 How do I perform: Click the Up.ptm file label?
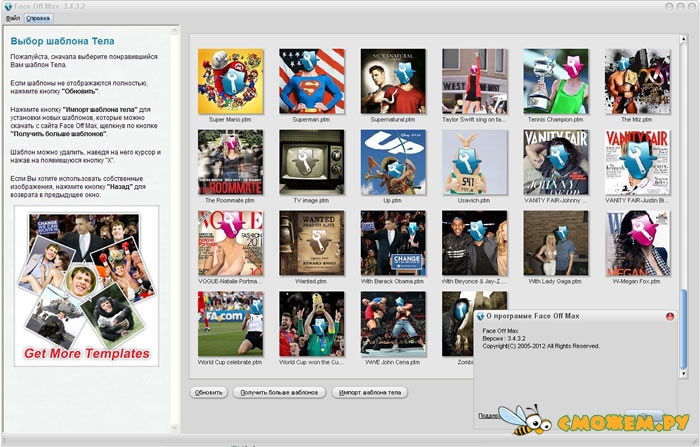392,201
